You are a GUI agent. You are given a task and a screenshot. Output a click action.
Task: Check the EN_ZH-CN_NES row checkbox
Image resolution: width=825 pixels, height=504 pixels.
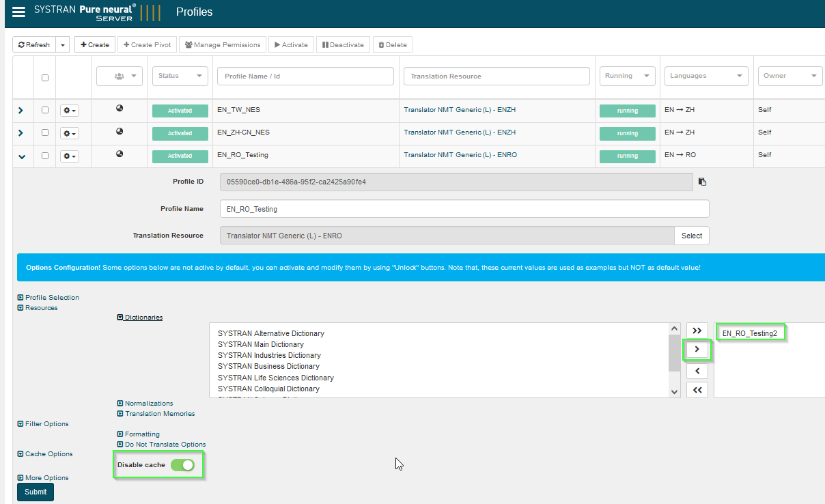(x=45, y=132)
